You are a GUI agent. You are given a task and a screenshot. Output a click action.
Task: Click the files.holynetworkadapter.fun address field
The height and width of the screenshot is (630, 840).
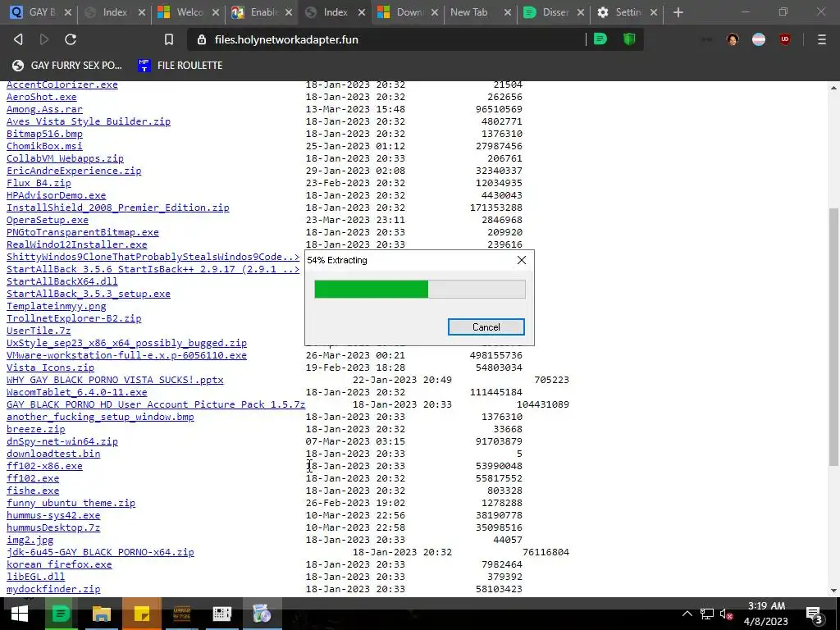(x=387, y=39)
